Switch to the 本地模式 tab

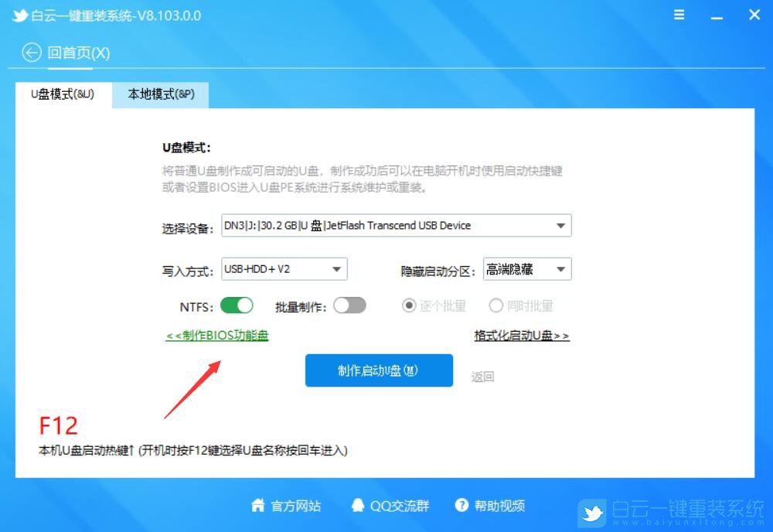[160, 96]
